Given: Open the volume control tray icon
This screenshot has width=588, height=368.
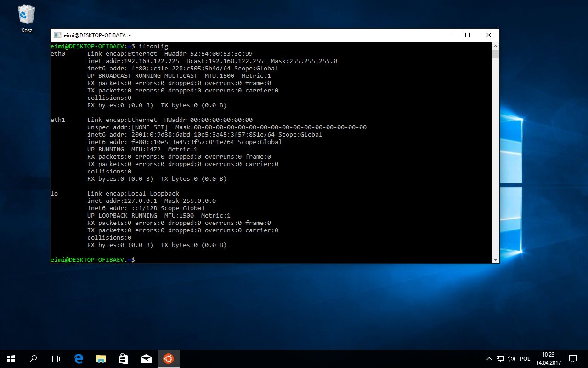Looking at the screenshot, I should (511, 359).
